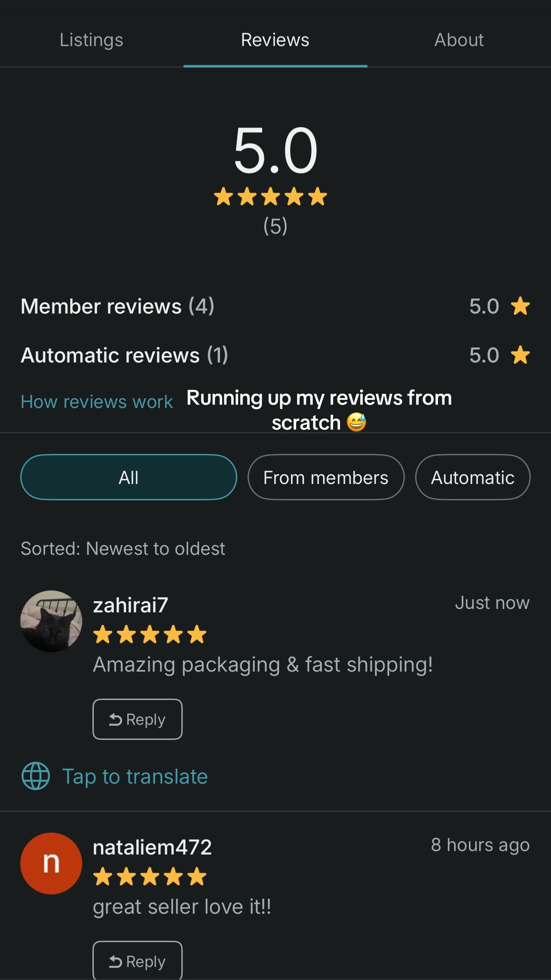Open the How reviews work link

tap(97, 402)
